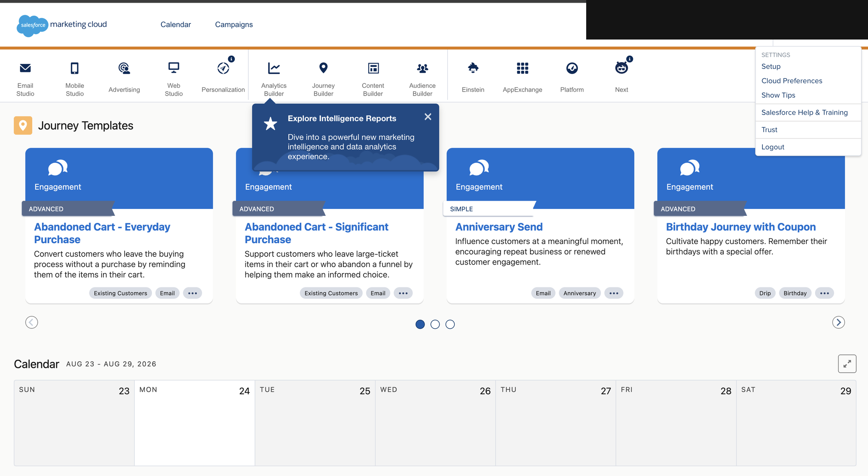Go to next journey templates page
868x476 pixels.
[x=838, y=322]
